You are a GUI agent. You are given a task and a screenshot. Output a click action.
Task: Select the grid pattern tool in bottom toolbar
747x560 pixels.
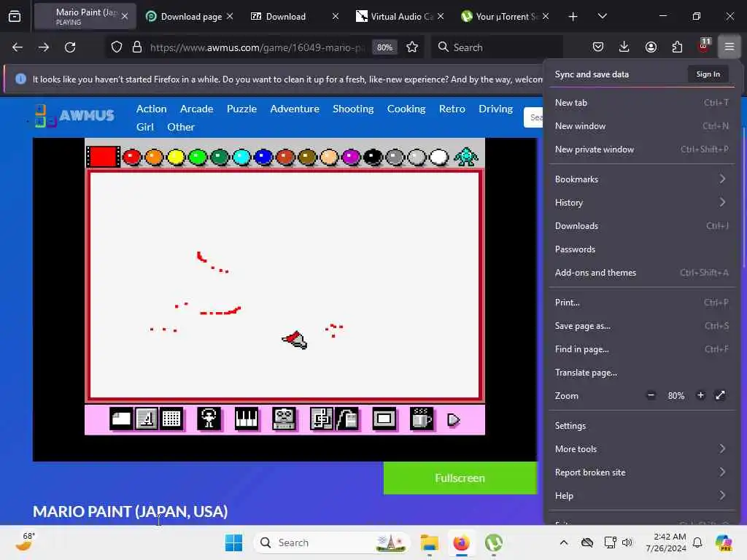pos(171,419)
